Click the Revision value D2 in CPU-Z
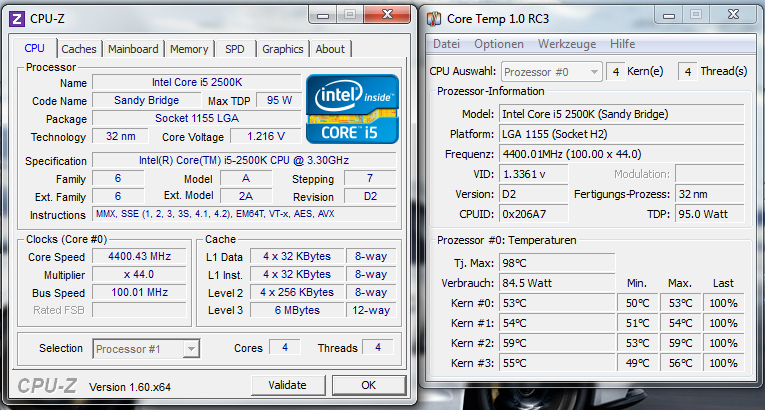 (x=370, y=196)
